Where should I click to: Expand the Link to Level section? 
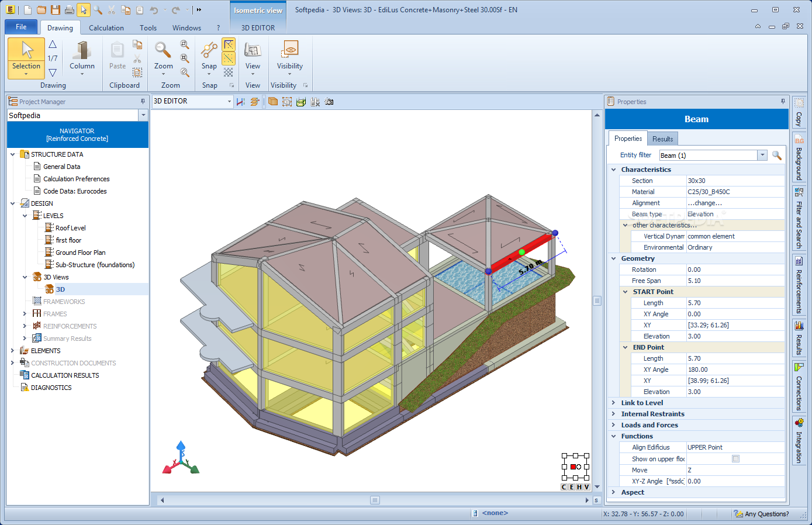pyautogui.click(x=613, y=403)
